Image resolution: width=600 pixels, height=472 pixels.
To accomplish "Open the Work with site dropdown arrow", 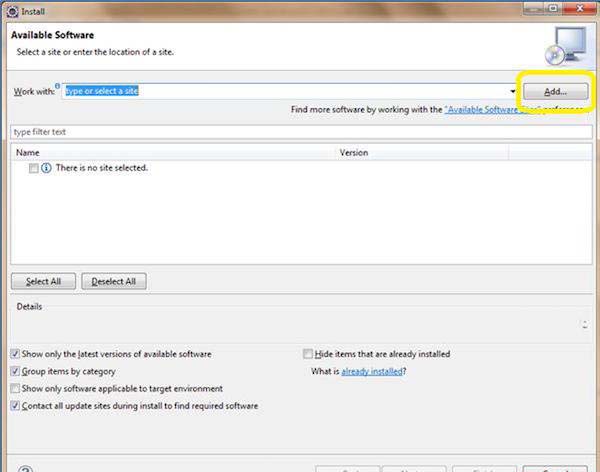I will pos(512,91).
